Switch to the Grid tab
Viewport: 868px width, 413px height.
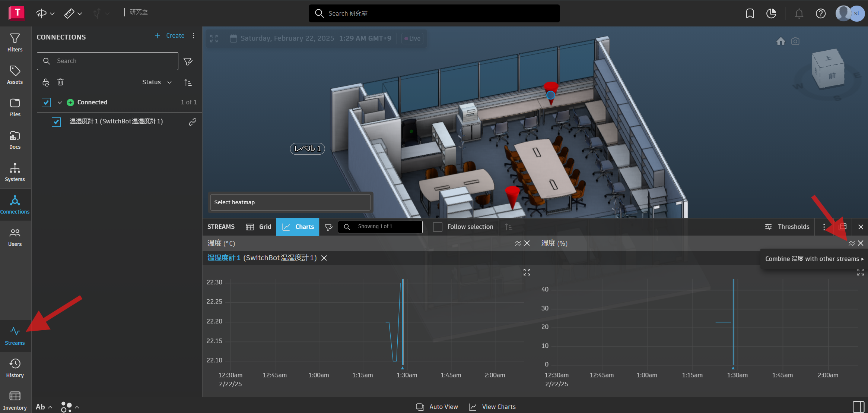coord(258,227)
